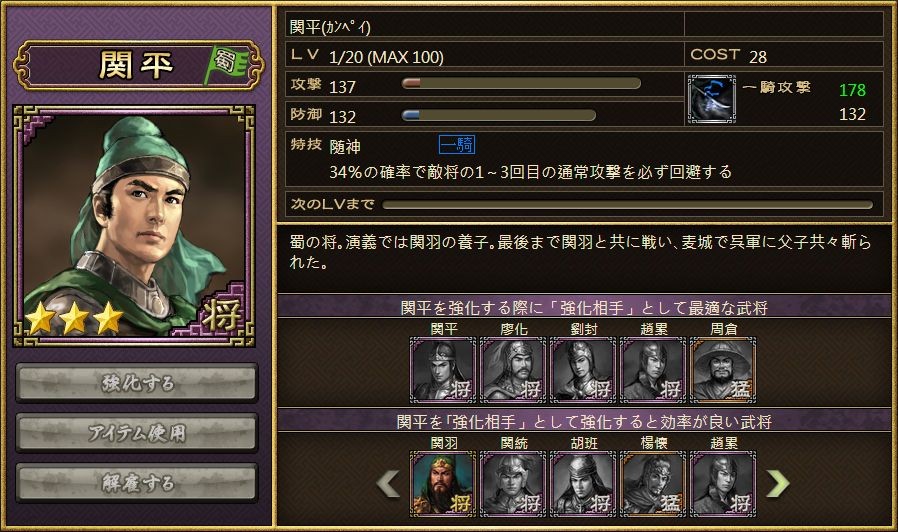This screenshot has width=898, height=532.
Task: Click the 一騎攻撃 skill icon
Action: click(x=712, y=99)
